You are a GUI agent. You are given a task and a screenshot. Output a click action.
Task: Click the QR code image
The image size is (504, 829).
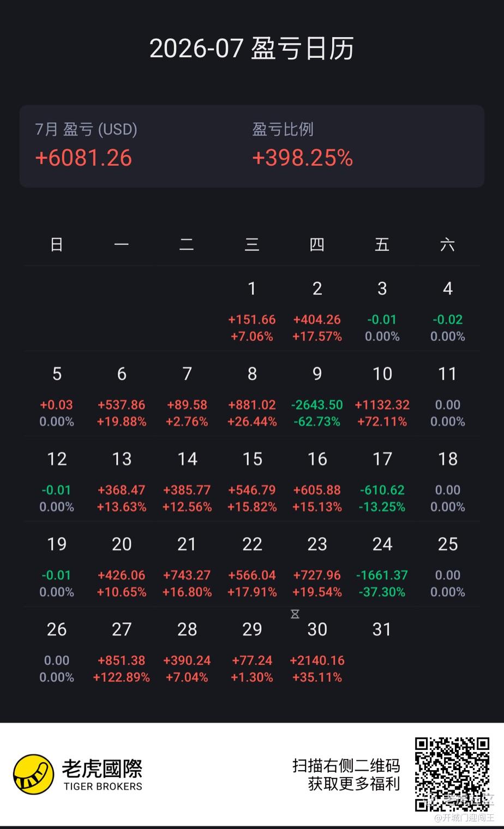(452, 774)
